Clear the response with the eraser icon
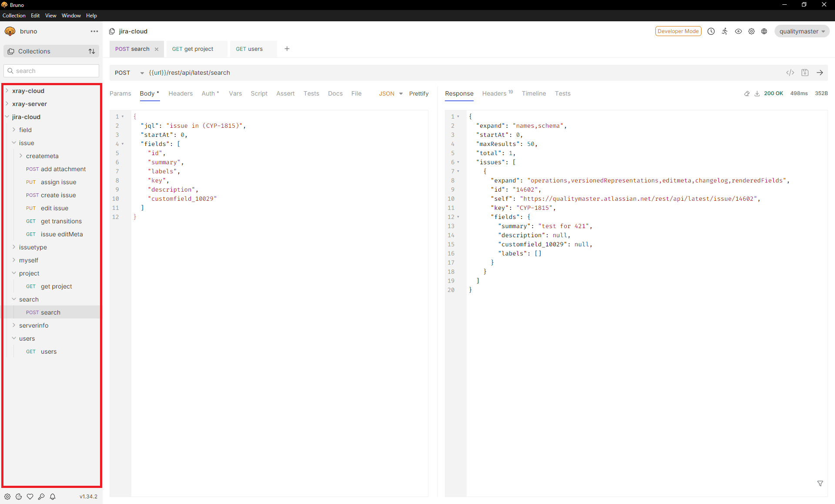Viewport: 835px width, 504px height. [747, 93]
